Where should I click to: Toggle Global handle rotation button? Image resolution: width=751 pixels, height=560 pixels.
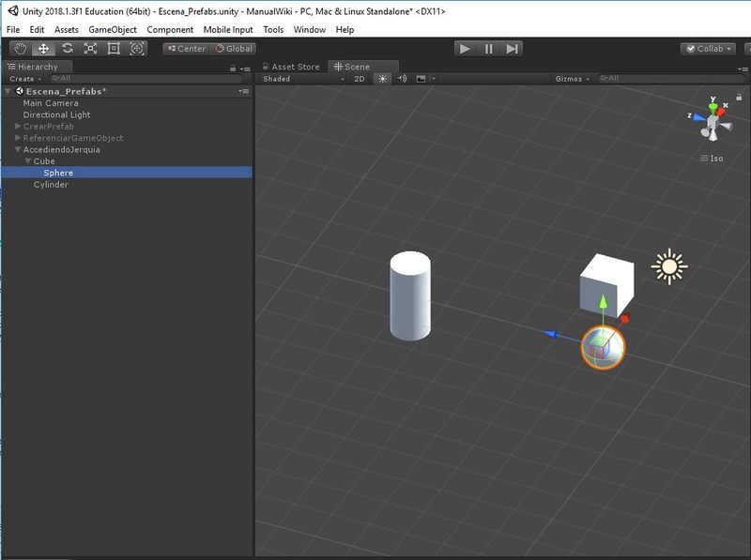point(233,49)
